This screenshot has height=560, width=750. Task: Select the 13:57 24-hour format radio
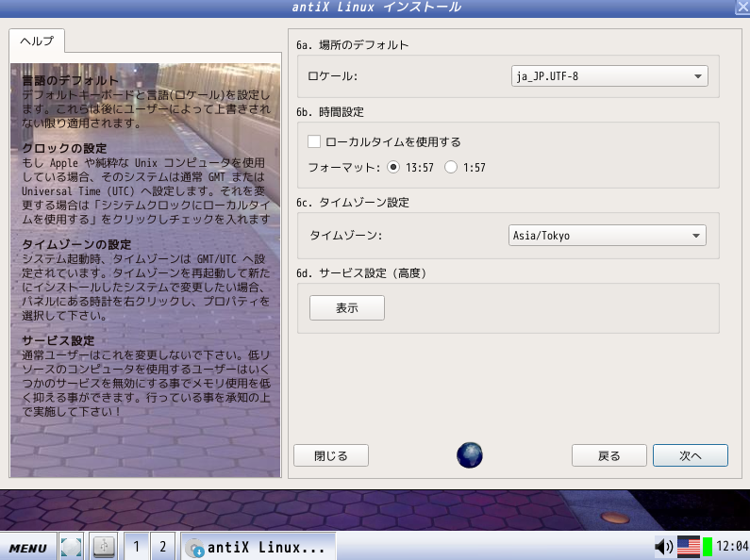point(393,167)
